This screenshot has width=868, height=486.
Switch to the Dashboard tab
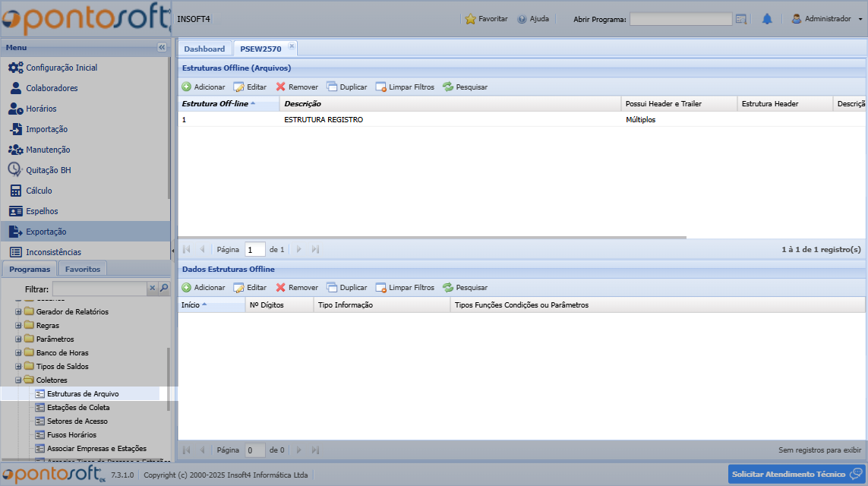(x=204, y=49)
